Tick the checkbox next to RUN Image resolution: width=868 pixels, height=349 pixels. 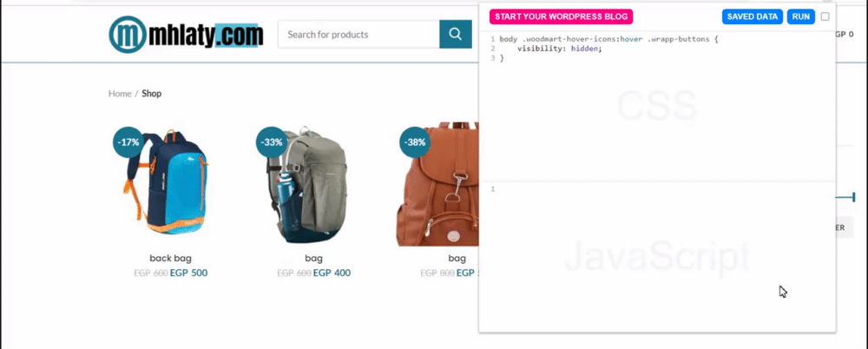[x=825, y=16]
